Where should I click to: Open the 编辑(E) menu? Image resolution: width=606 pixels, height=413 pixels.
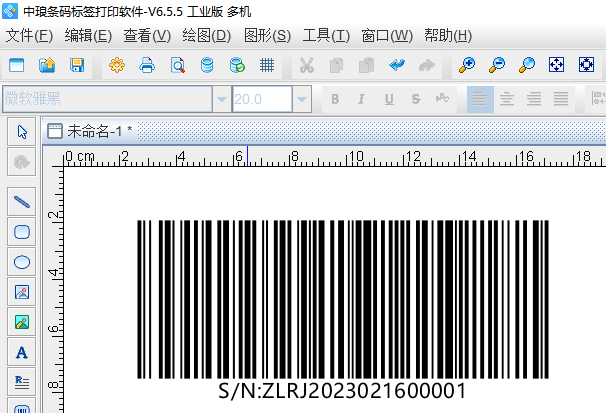click(89, 36)
